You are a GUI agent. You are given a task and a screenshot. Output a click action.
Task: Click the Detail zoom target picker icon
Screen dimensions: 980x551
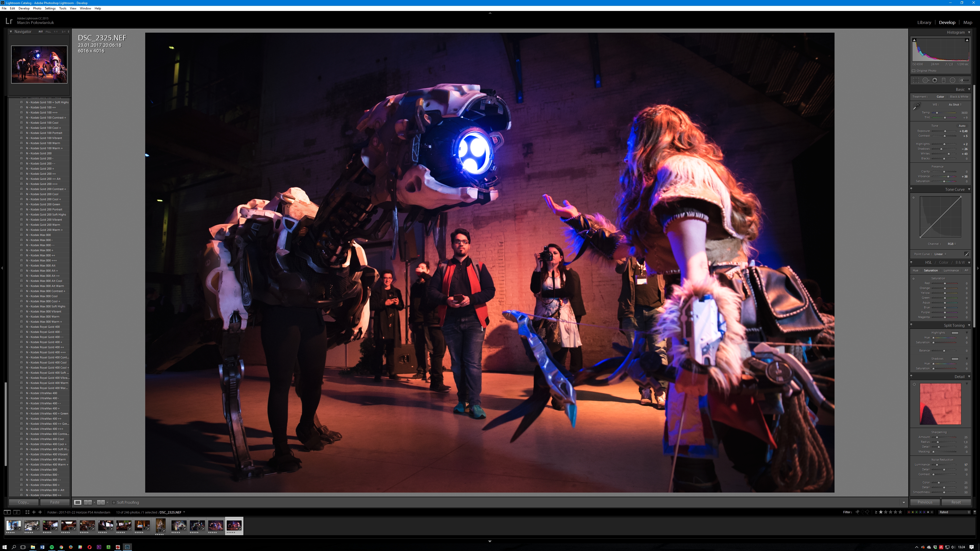click(x=914, y=384)
